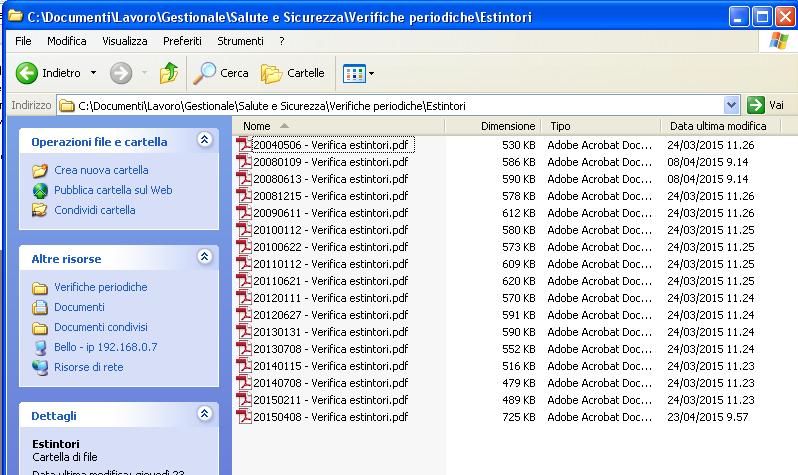The image size is (798, 475).
Task: Open the Verifiche periodiche link
Action: (x=100, y=287)
